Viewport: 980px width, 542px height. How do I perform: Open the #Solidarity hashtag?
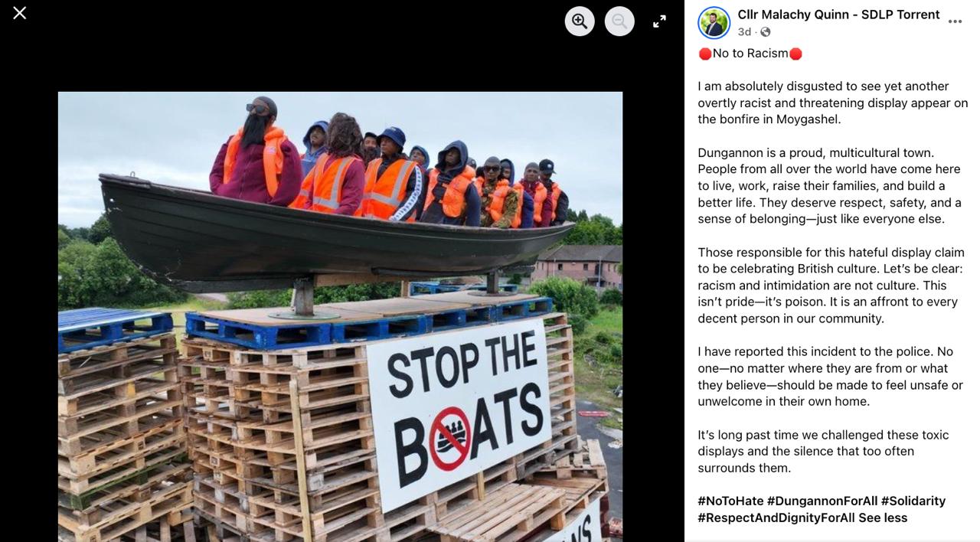click(913, 501)
